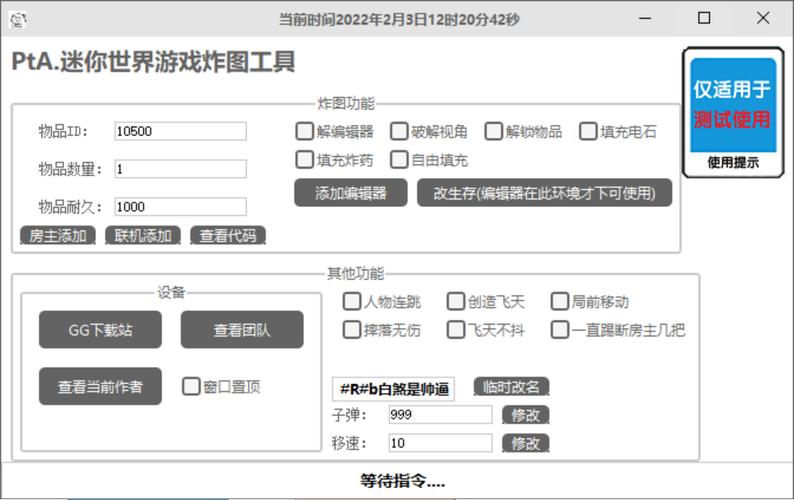Check the 自由填充 option
The width and height of the screenshot is (794, 500).
click(x=399, y=160)
